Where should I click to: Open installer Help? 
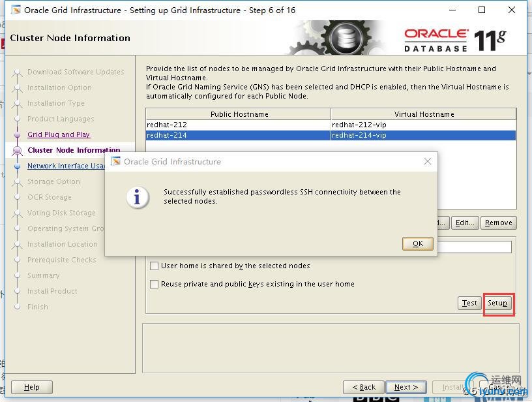tap(32, 387)
